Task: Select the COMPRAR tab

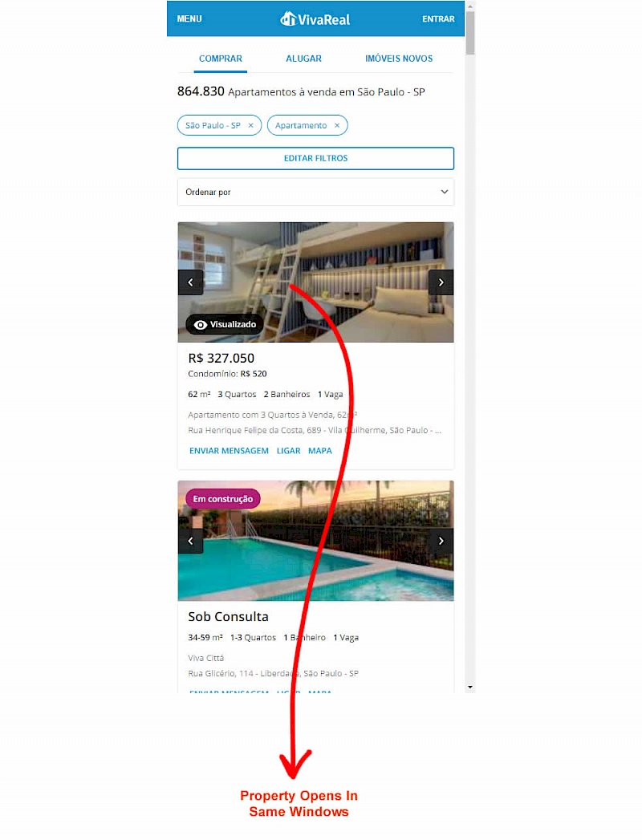Action: 220,59
